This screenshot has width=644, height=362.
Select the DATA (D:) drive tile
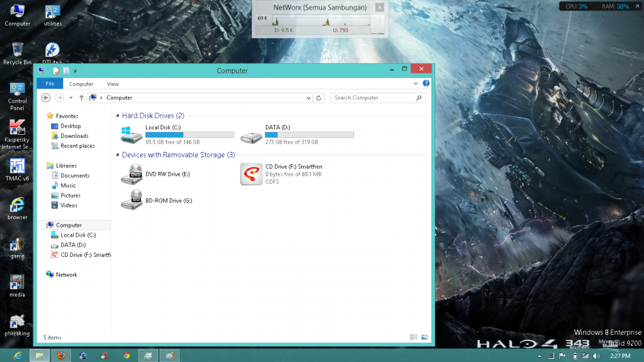click(x=297, y=135)
